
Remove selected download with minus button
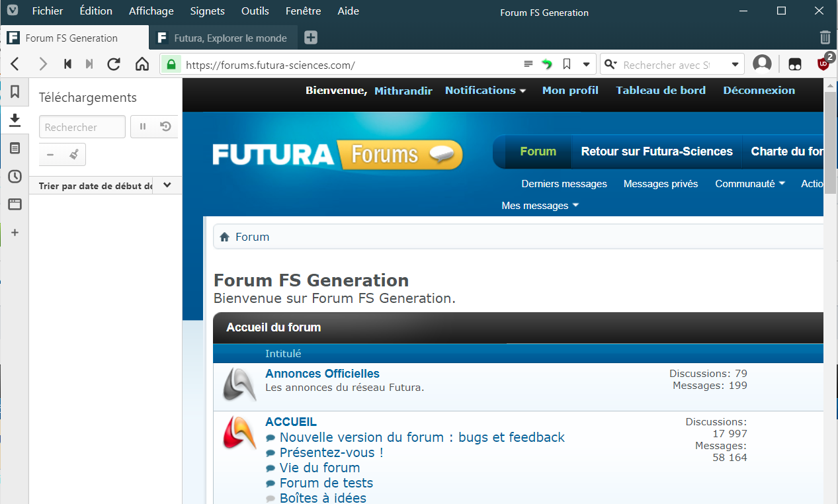50,155
